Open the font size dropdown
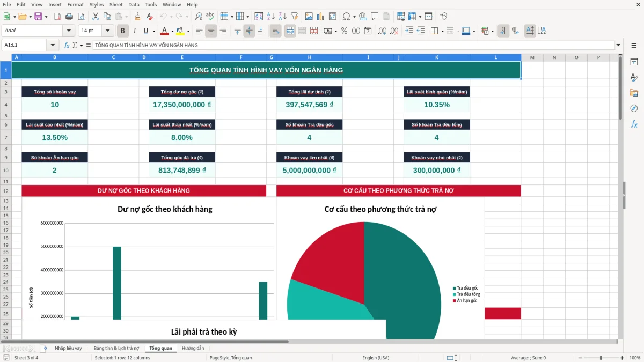This screenshot has height=362, width=644. 108,31
